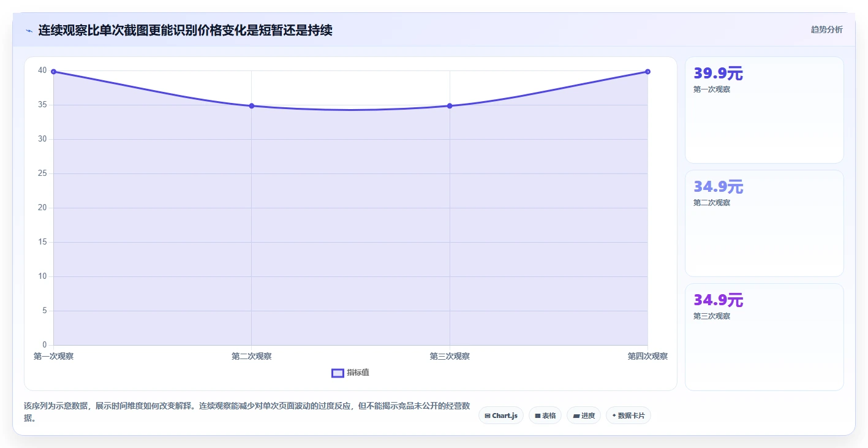Viewport: 868px width, 448px height.
Task: Click the 进度 tag
Action: click(x=583, y=416)
